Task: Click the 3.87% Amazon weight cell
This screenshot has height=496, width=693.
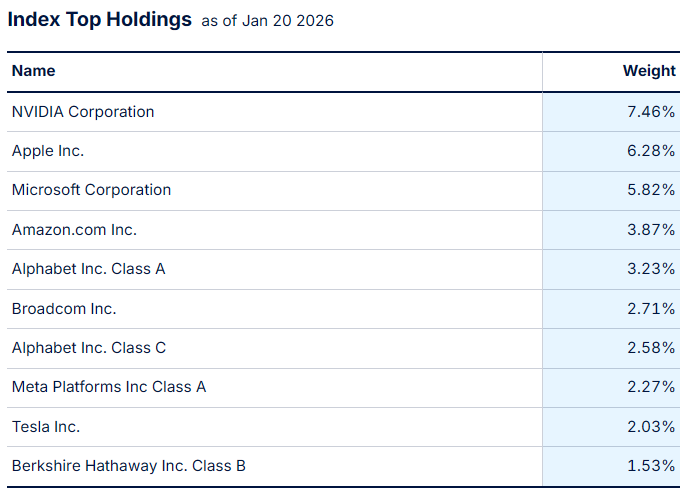Action: click(x=651, y=230)
